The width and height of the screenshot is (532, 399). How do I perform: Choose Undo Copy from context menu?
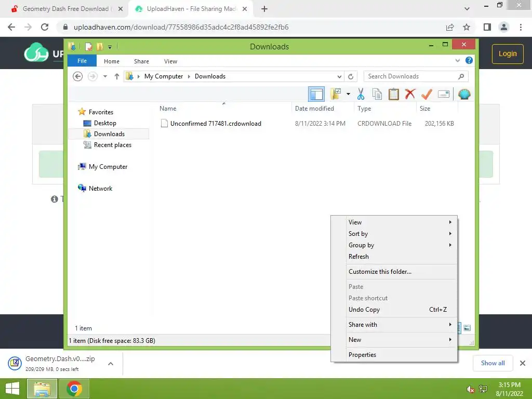pyautogui.click(x=401, y=310)
